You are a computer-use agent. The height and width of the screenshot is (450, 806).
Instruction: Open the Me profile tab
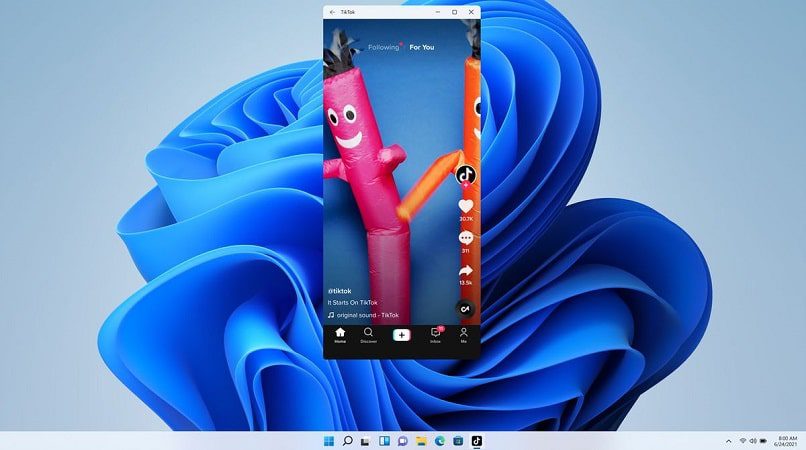point(464,335)
